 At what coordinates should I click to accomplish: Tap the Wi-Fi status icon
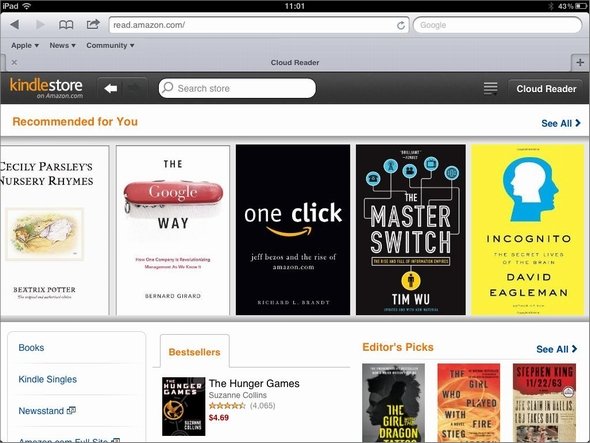(x=26, y=6)
